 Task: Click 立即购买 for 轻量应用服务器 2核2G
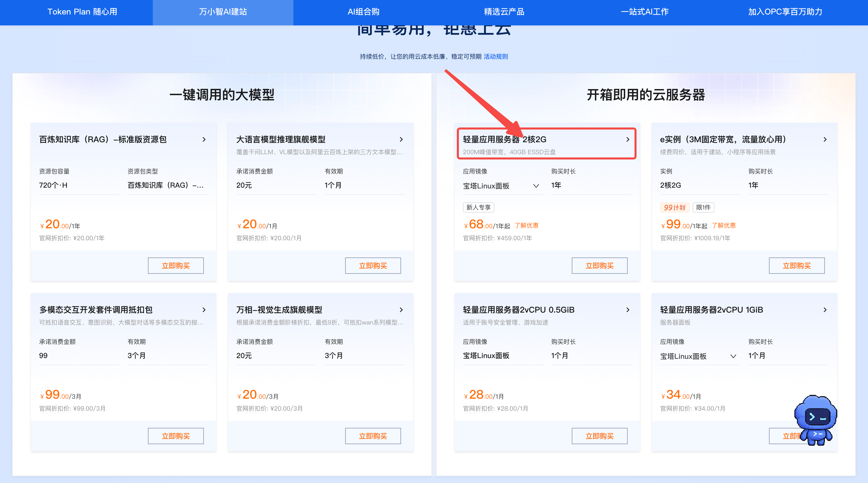(600, 266)
